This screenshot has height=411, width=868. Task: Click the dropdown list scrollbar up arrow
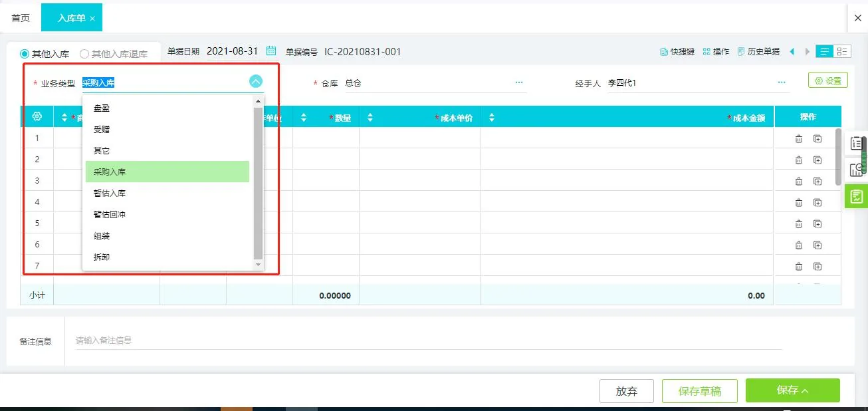[259, 102]
